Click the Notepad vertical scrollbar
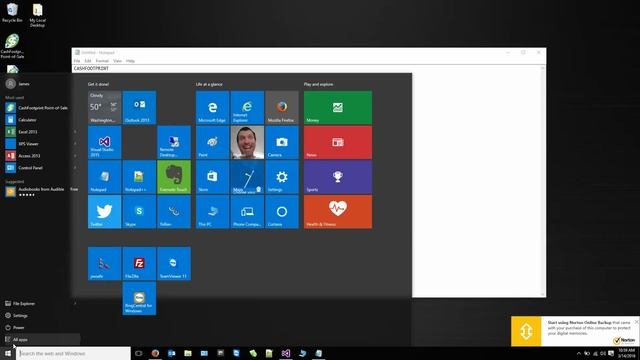Image resolution: width=640 pixels, height=360 pixels. [x=543, y=181]
